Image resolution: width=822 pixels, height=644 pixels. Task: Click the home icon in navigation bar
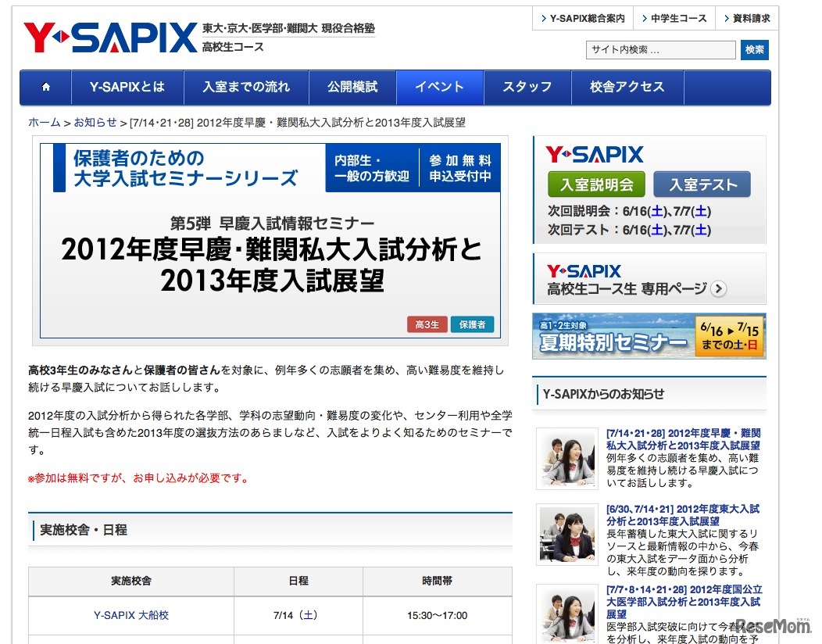tap(45, 88)
